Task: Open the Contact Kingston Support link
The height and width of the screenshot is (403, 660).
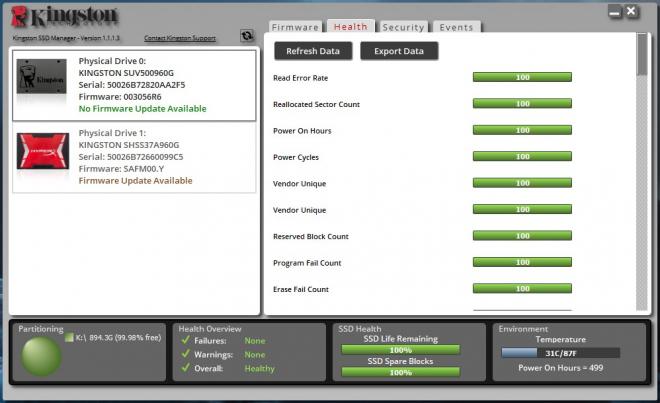Action: point(180,38)
